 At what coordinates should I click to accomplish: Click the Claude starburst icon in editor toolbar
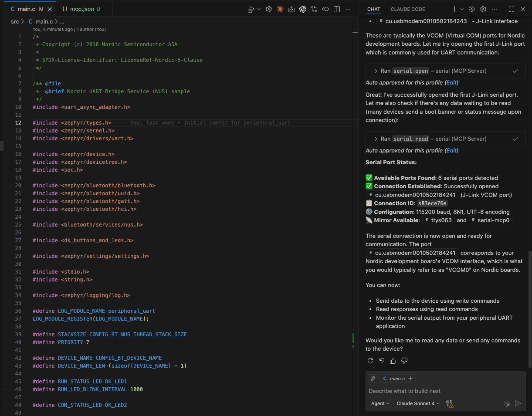[280, 9]
